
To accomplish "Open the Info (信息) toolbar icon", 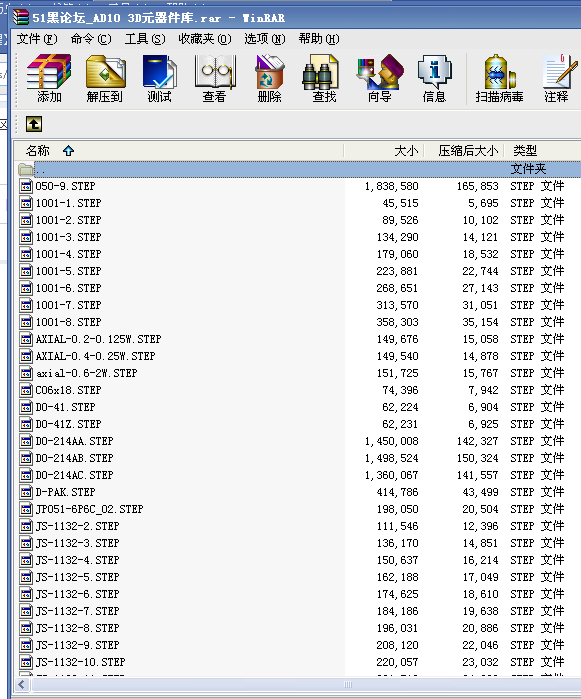I will point(434,78).
